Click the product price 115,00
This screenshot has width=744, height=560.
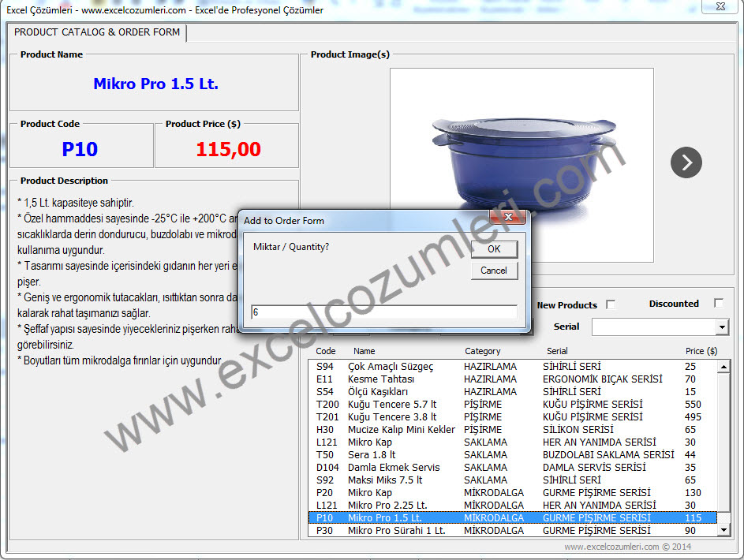(228, 149)
